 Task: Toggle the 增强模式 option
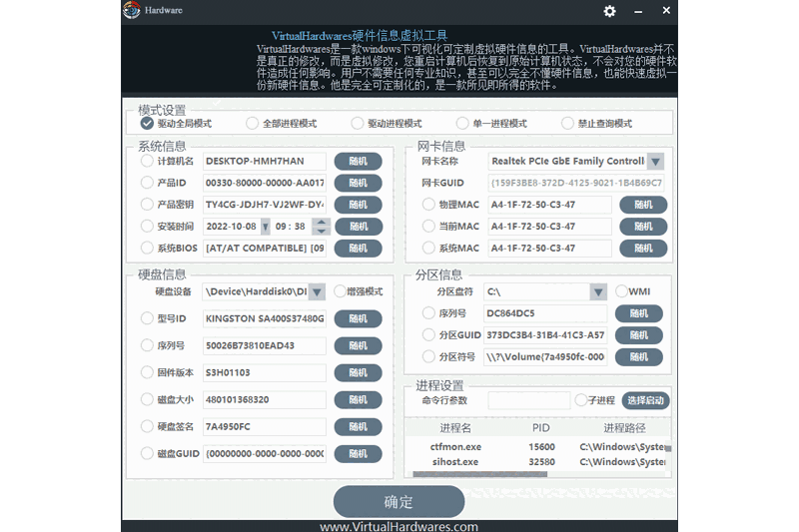point(340,291)
